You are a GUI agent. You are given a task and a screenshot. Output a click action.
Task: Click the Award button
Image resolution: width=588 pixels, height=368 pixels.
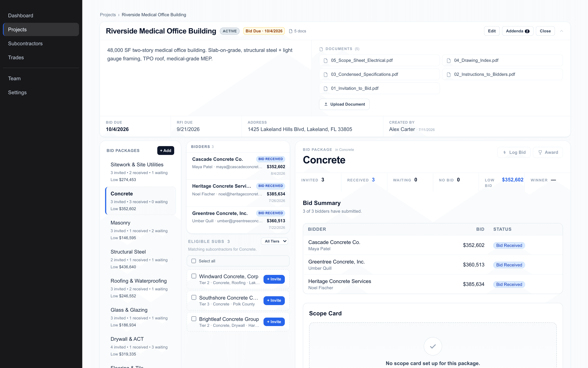tap(548, 152)
